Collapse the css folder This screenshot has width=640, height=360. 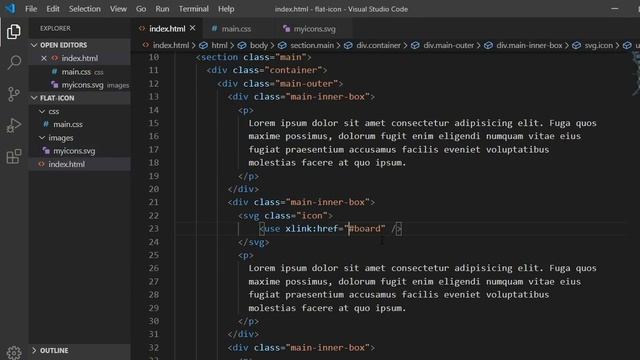80,111
